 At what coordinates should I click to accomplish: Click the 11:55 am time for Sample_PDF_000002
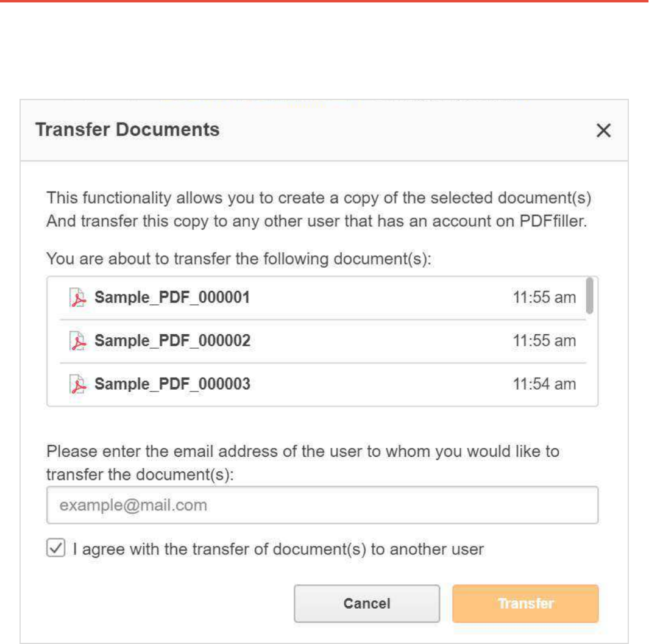click(x=545, y=341)
